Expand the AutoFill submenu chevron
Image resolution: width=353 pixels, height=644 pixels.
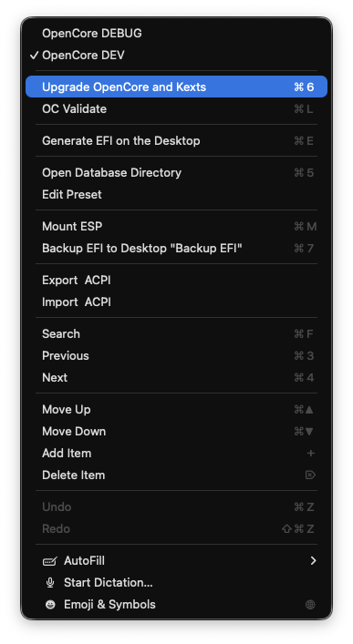313,560
